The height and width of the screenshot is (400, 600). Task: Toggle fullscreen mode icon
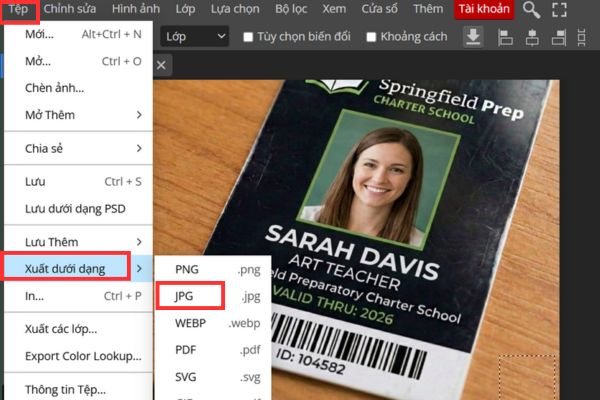click(x=559, y=10)
